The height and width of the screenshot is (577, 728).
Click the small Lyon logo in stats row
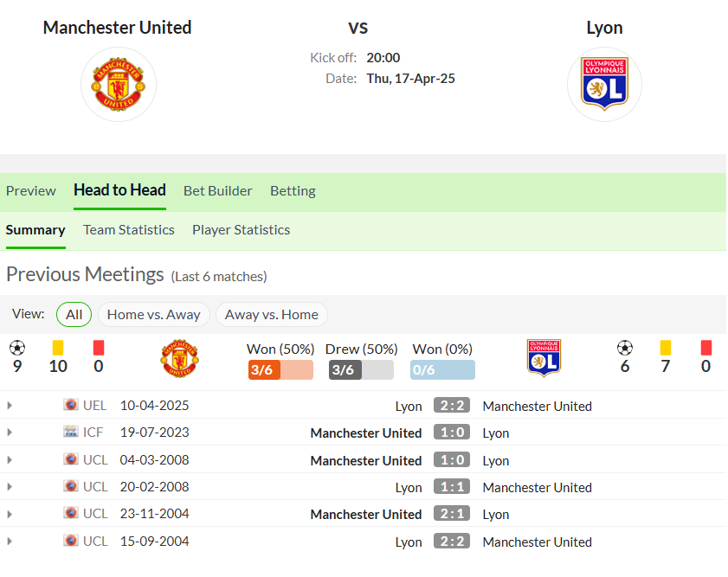pos(544,358)
